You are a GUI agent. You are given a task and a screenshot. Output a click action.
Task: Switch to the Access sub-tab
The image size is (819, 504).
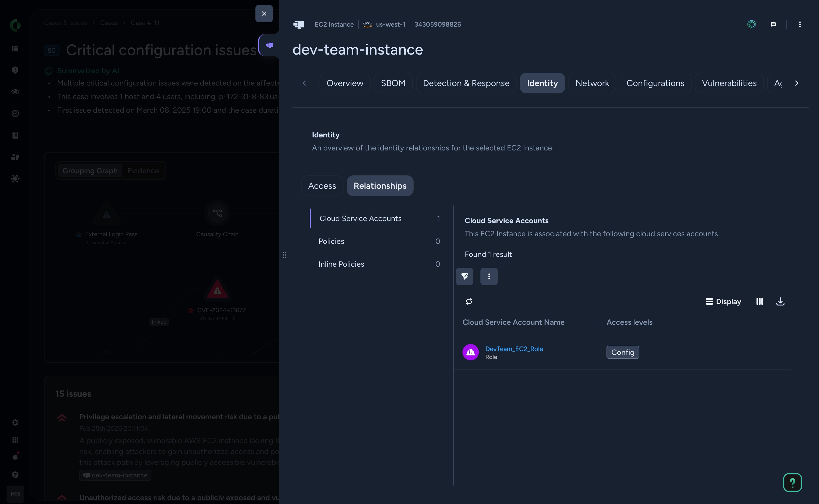[x=322, y=186]
